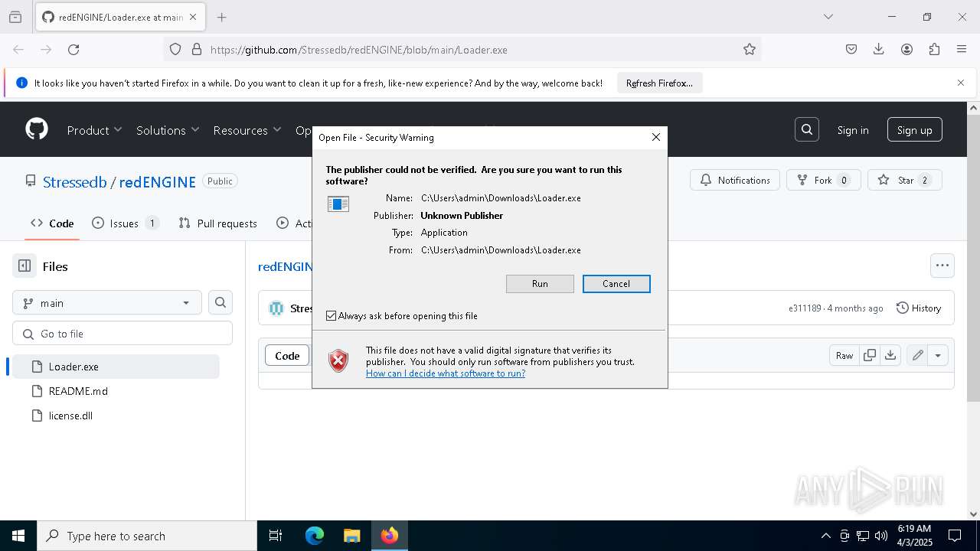Download raw file icon
This screenshot has height=551, width=980.
890,355
